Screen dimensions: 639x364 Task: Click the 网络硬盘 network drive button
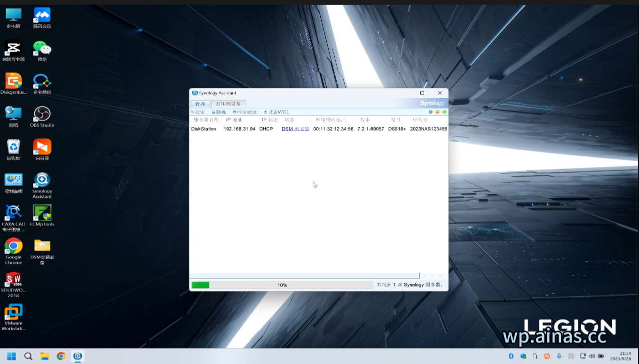pos(245,112)
